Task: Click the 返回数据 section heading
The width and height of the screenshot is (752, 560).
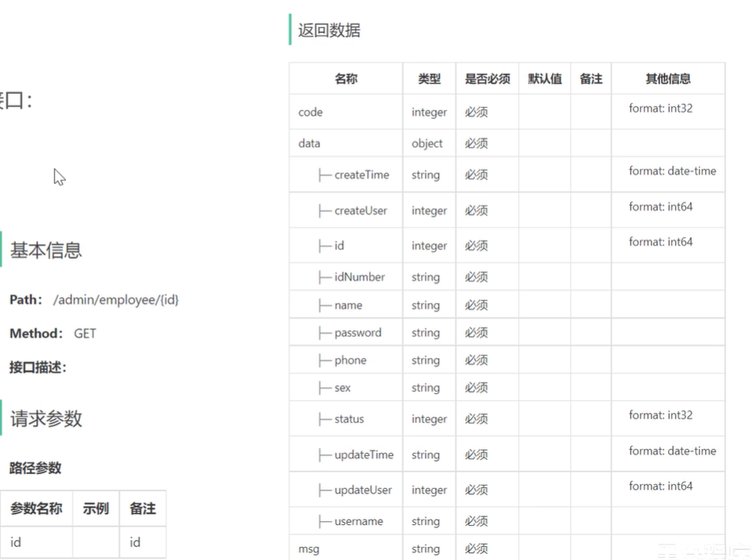Action: coord(329,31)
